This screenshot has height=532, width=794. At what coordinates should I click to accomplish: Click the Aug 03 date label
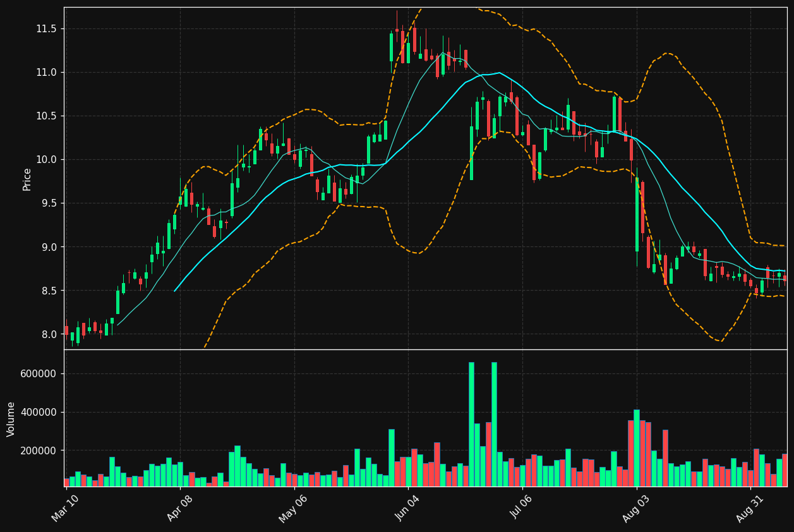click(636, 508)
